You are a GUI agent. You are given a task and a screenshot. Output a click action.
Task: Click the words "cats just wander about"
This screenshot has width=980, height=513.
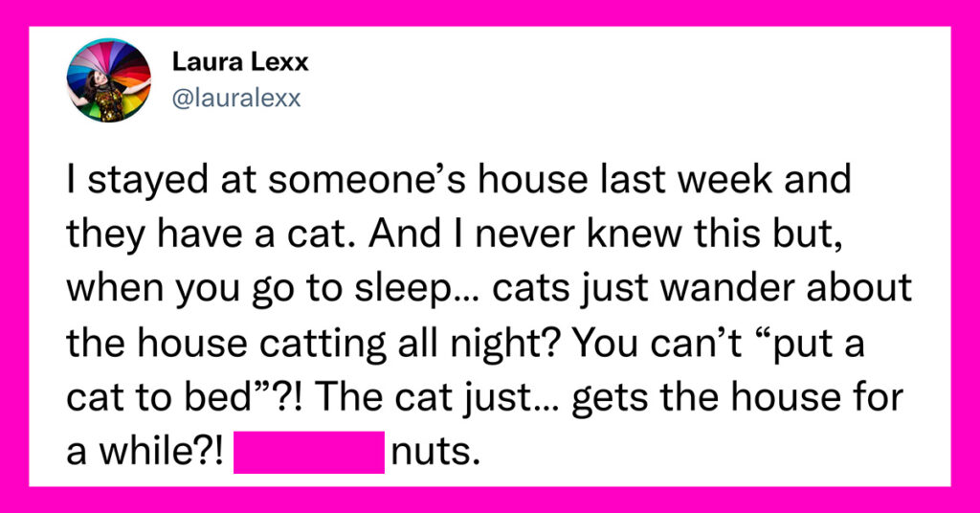point(702,289)
